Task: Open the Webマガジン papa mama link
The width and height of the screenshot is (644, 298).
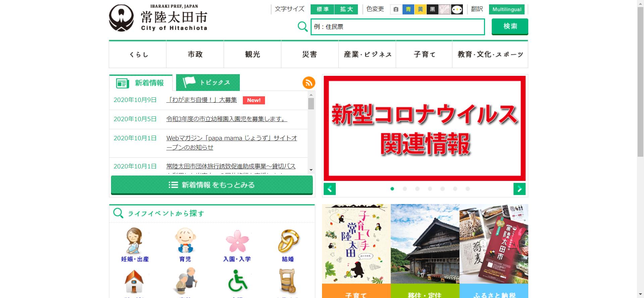Action: pos(232,143)
